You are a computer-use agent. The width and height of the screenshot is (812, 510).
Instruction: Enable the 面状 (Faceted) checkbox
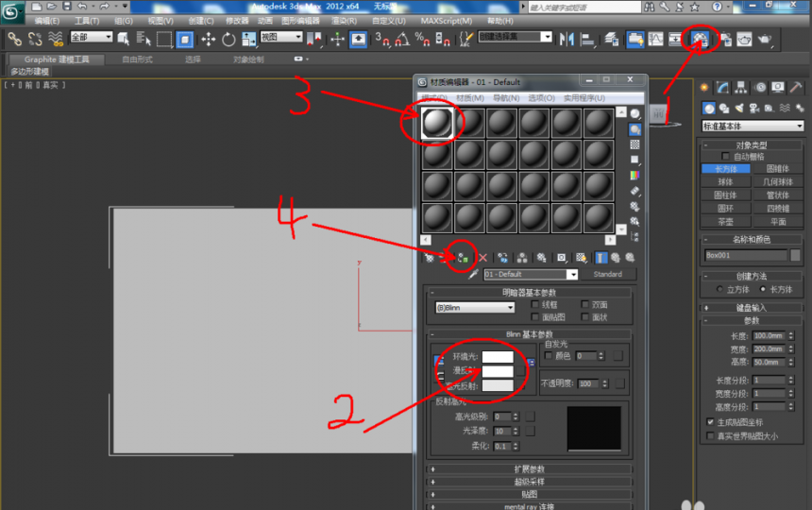click(x=584, y=317)
